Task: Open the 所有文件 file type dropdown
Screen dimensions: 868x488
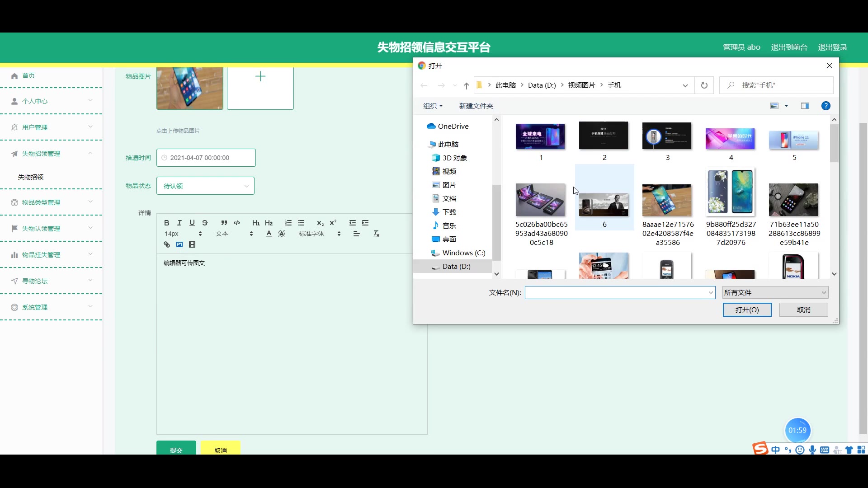Action: click(x=775, y=293)
